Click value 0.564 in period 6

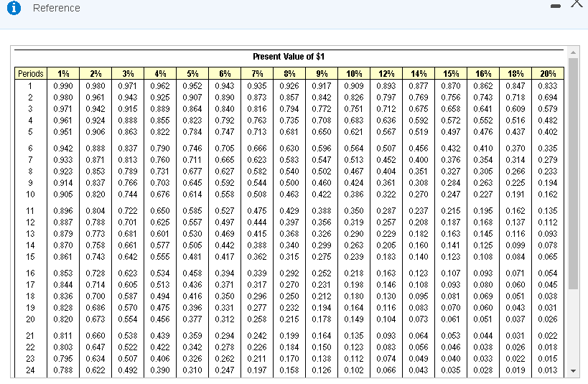tap(354, 149)
